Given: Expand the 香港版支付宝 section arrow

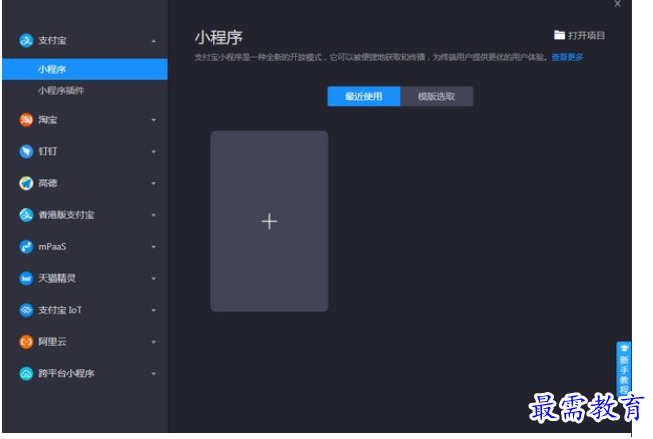Looking at the screenshot, I should (x=154, y=215).
